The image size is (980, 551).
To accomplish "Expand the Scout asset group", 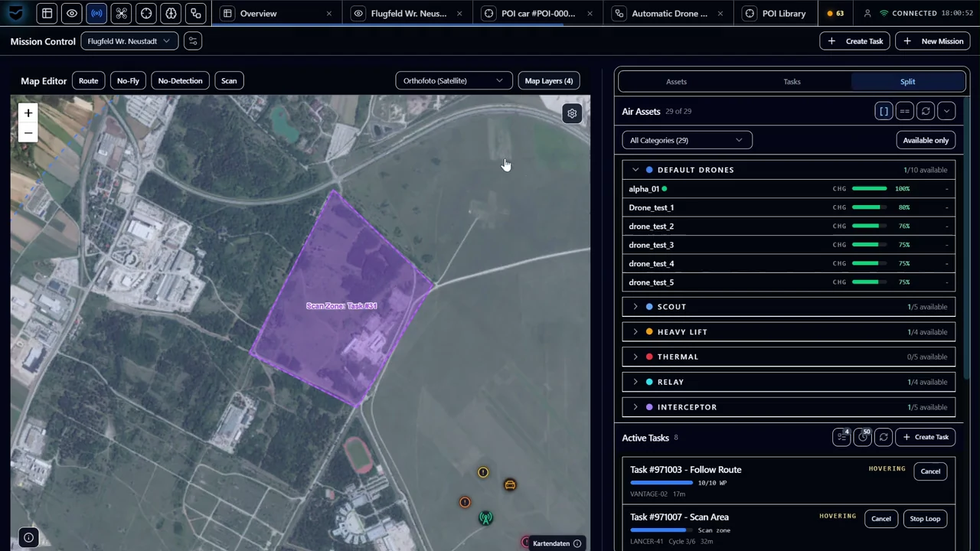I will pos(635,307).
